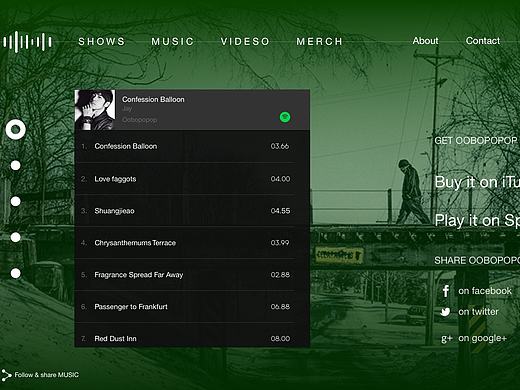Viewport: 520px width, 390px height.
Task: Play track 3 Shuangjieao
Action: coord(185,211)
